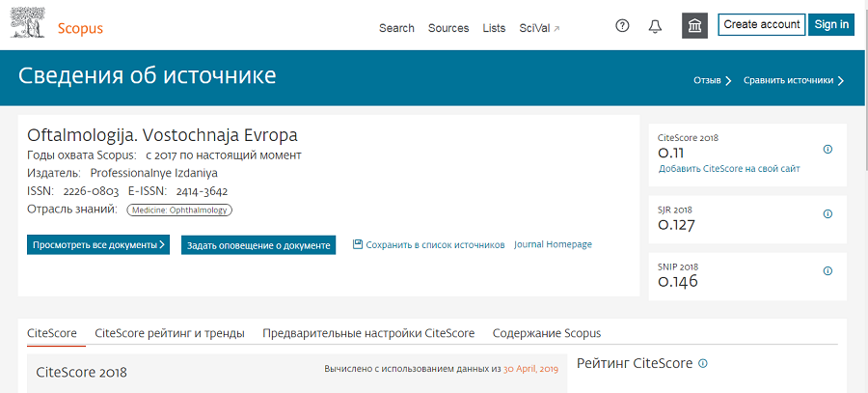
Task: Click Просмотреть все документы button
Action: pyautogui.click(x=98, y=245)
